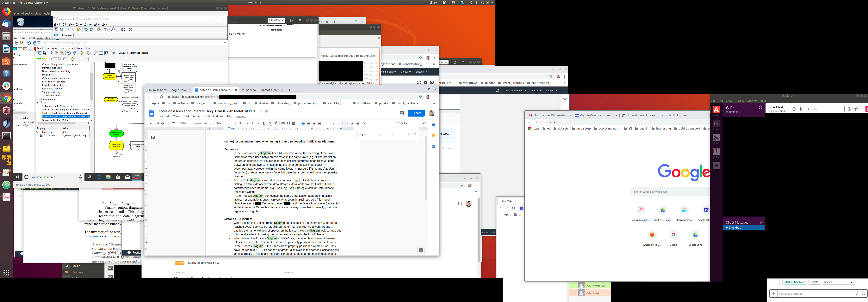Collapse the Data tree node
Viewport: 868px width, 302px height.
click(37, 102)
